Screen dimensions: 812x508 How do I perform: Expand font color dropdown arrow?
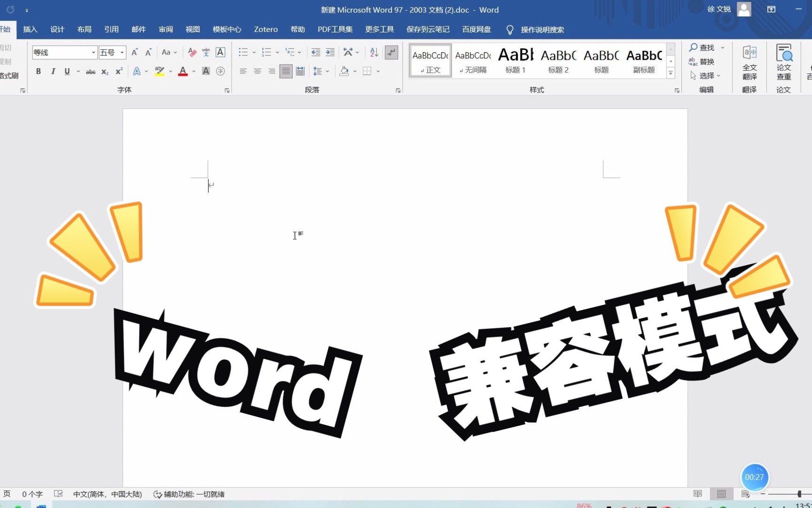[x=194, y=71]
